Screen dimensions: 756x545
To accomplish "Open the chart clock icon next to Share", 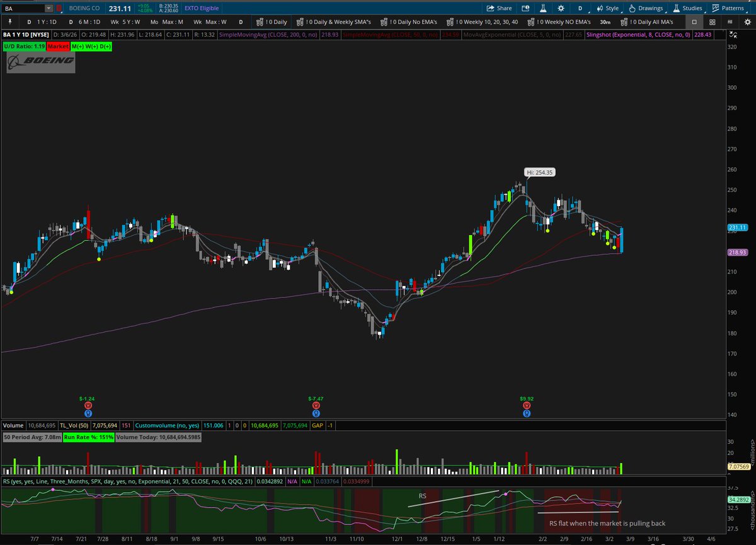I will tap(525, 8).
